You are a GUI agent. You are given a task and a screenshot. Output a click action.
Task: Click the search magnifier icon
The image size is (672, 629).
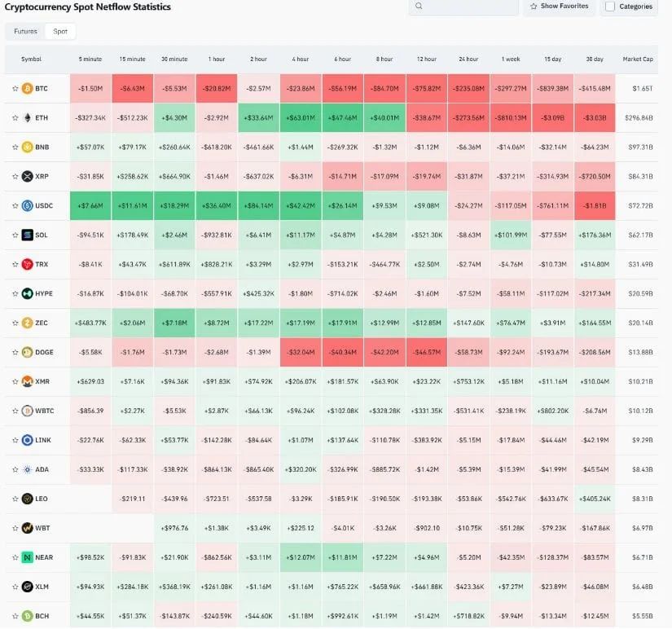coord(419,6)
